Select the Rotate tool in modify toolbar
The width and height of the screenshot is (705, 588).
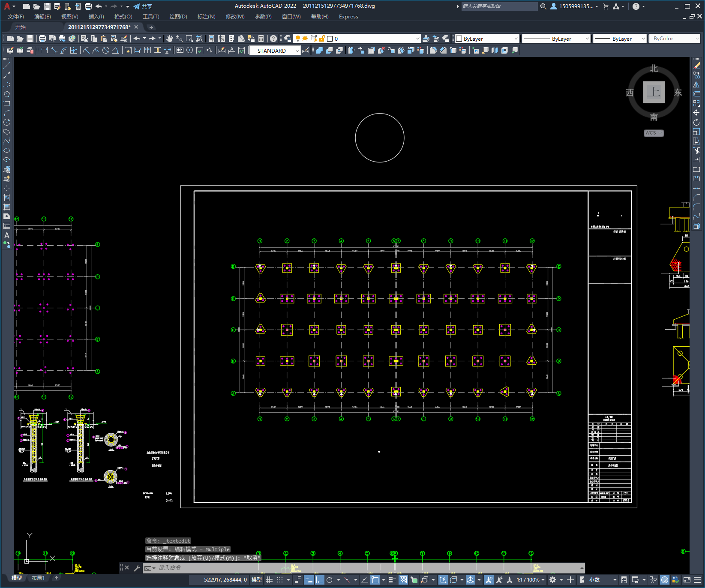coord(696,122)
